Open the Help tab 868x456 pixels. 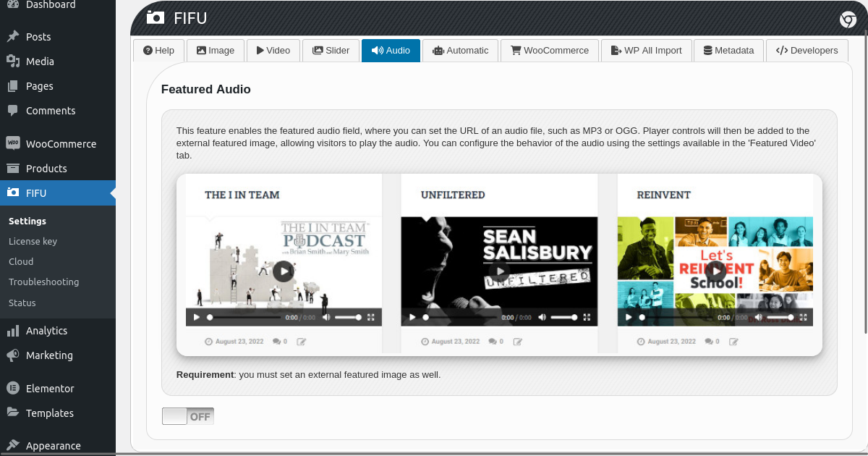159,51
